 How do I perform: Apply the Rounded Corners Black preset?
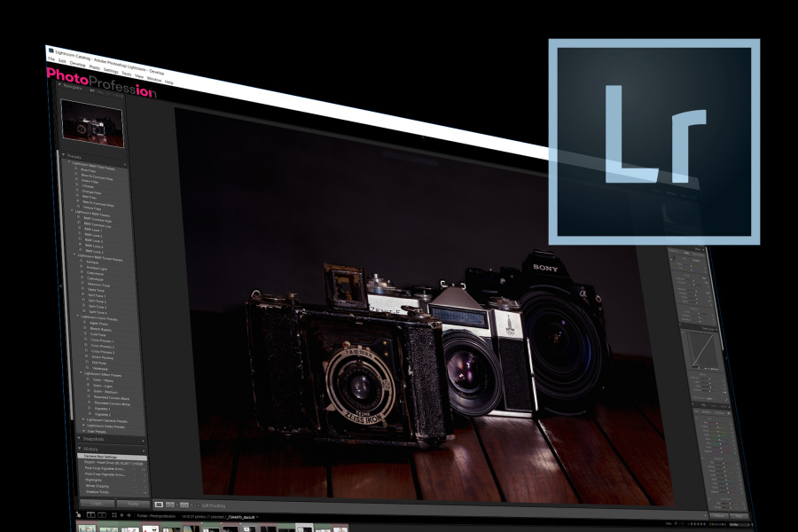click(112, 398)
